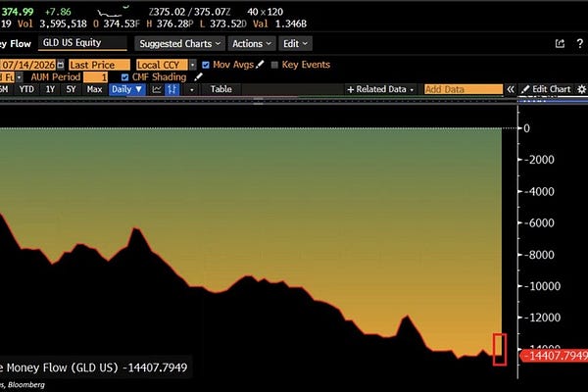Select the 1Y time range tab
This screenshot has width=588, height=392.
pyautogui.click(x=50, y=89)
